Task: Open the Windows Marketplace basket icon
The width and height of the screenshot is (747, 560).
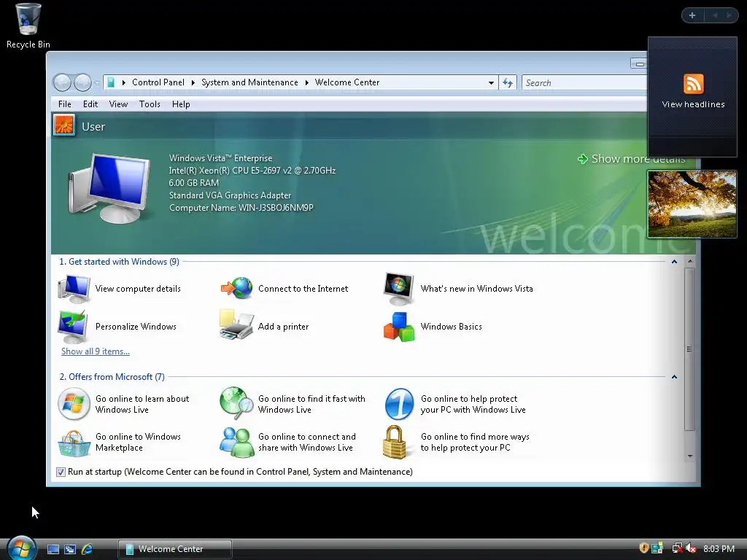Action: point(74,443)
